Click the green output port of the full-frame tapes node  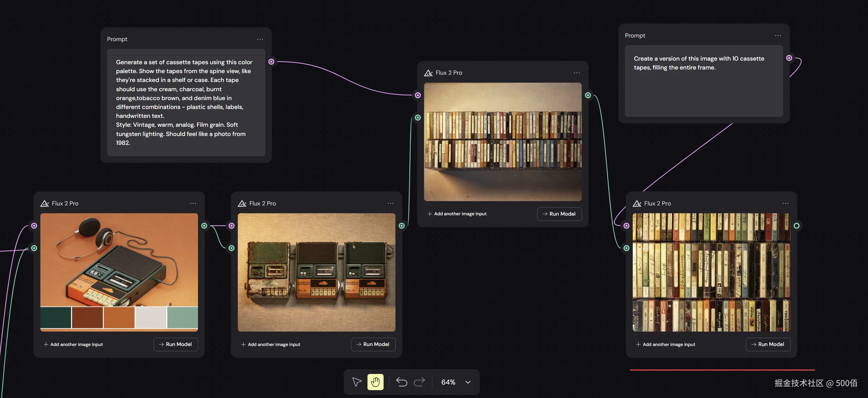(797, 226)
